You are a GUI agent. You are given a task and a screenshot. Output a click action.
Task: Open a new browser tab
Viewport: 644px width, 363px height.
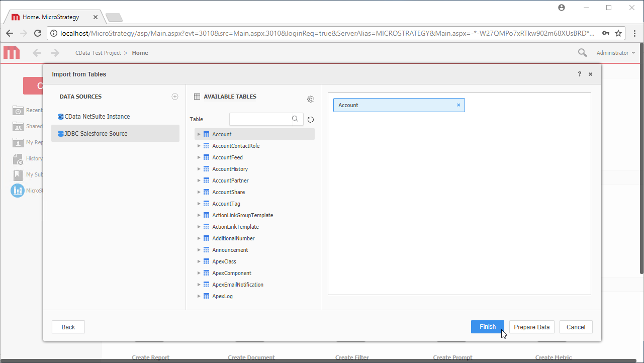[x=114, y=18]
